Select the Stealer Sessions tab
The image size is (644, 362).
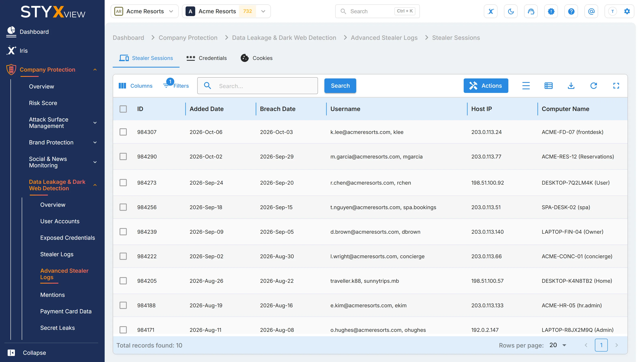pyautogui.click(x=146, y=58)
